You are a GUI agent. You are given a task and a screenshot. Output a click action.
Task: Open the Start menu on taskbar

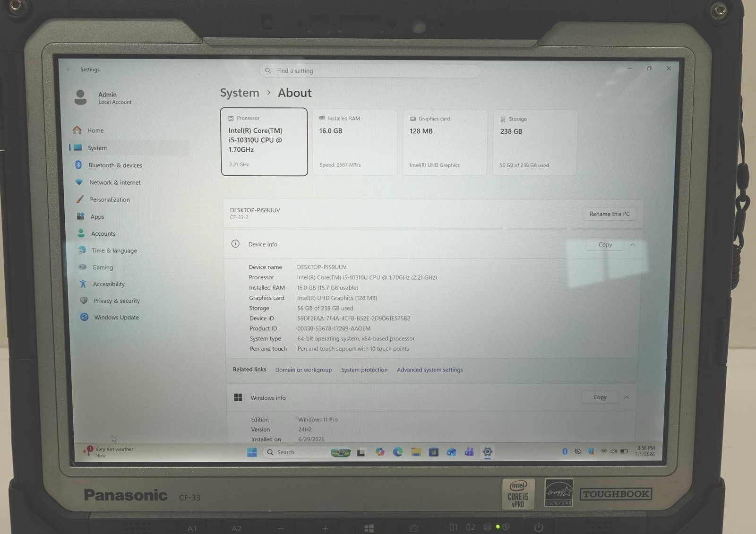pos(252,452)
